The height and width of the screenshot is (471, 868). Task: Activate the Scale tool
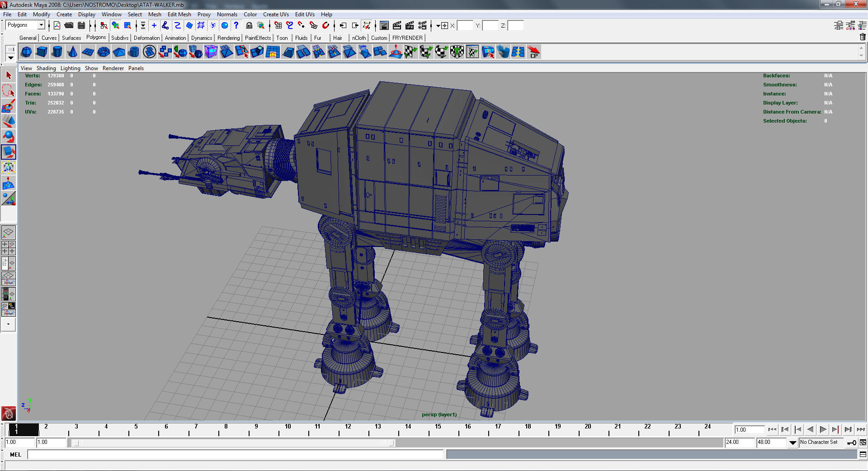tap(9, 152)
